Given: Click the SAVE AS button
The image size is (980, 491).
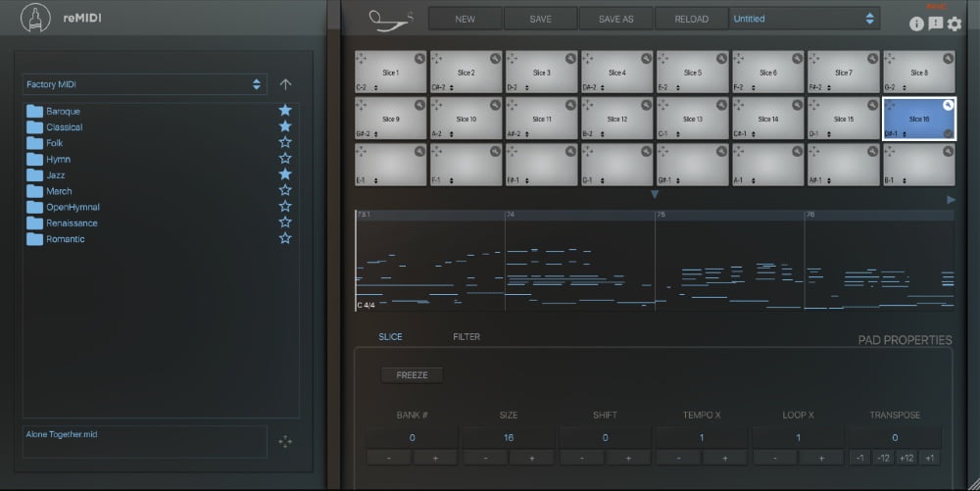Looking at the screenshot, I should click(615, 19).
